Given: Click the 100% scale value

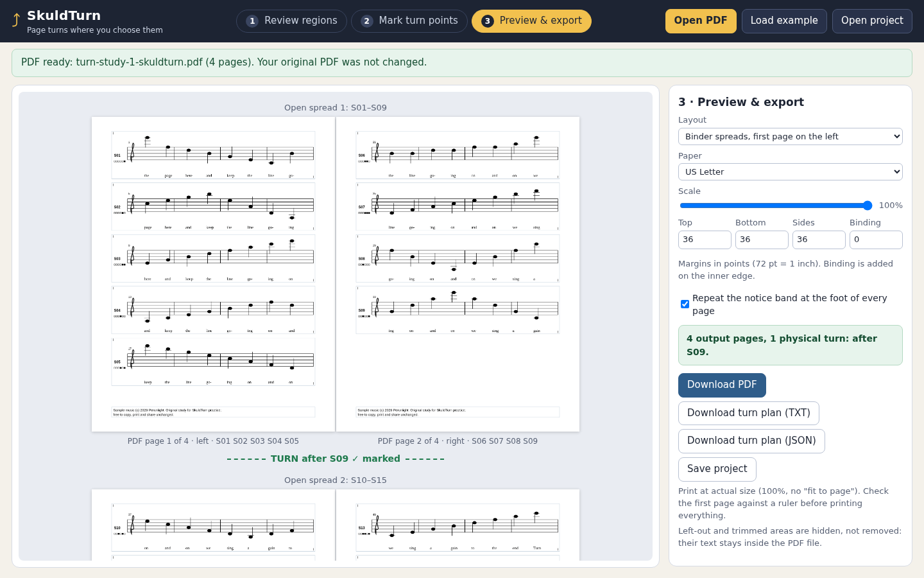Looking at the screenshot, I should 891,206.
